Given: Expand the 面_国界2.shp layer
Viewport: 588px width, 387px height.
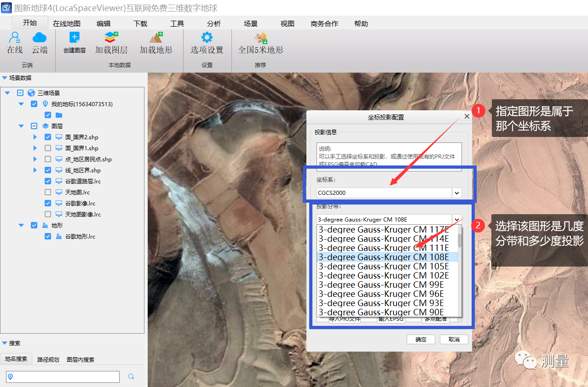Looking at the screenshot, I should pyautogui.click(x=35, y=137).
